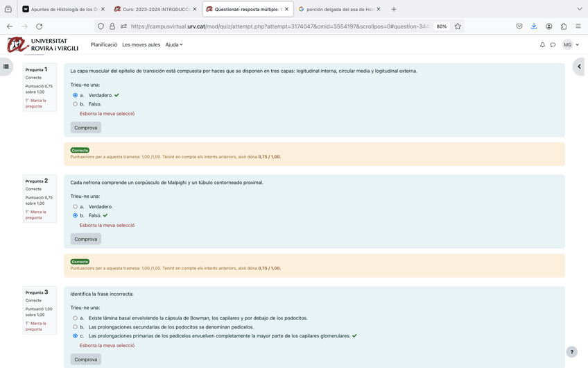Close the Apuntes de Histología tab

click(103, 9)
